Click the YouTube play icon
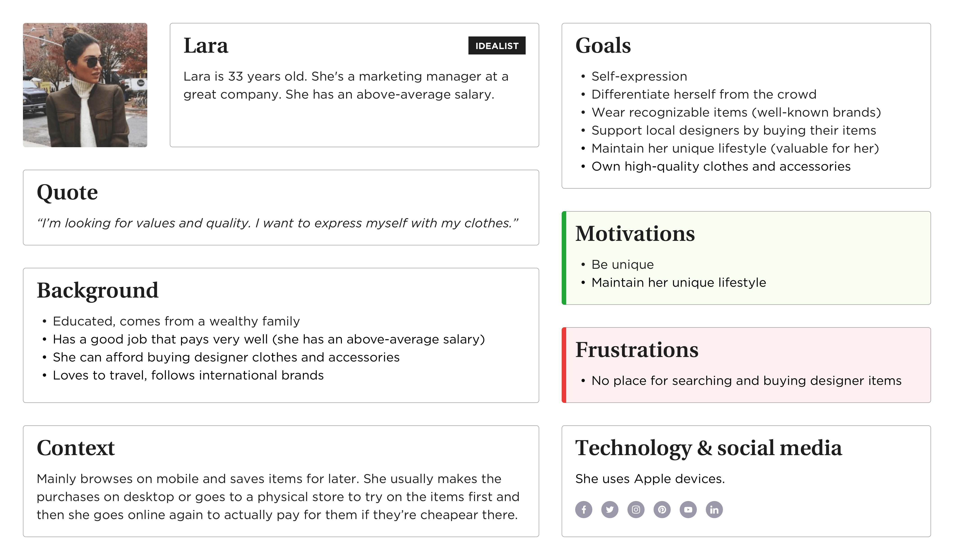This screenshot has height=560, width=954. coord(688,510)
